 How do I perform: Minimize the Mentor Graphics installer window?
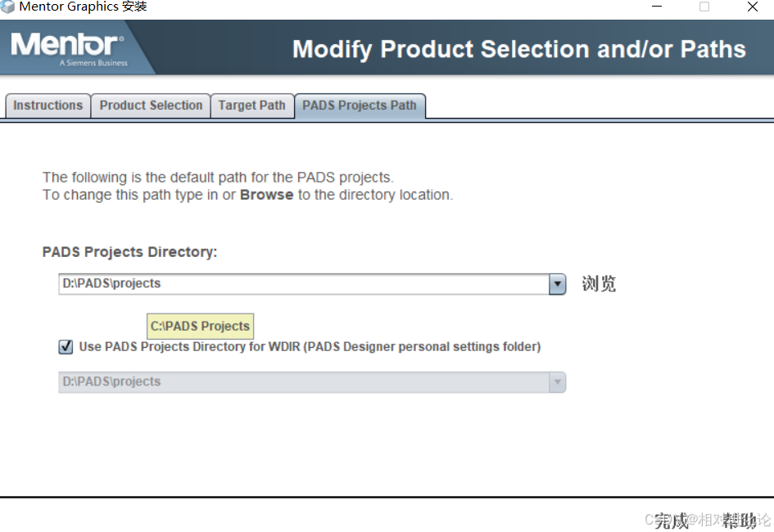(x=657, y=7)
